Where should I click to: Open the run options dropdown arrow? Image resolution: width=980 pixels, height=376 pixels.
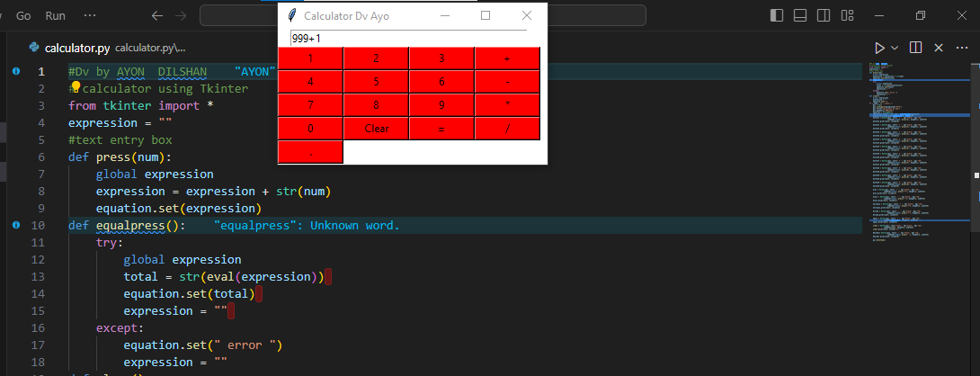[x=895, y=48]
